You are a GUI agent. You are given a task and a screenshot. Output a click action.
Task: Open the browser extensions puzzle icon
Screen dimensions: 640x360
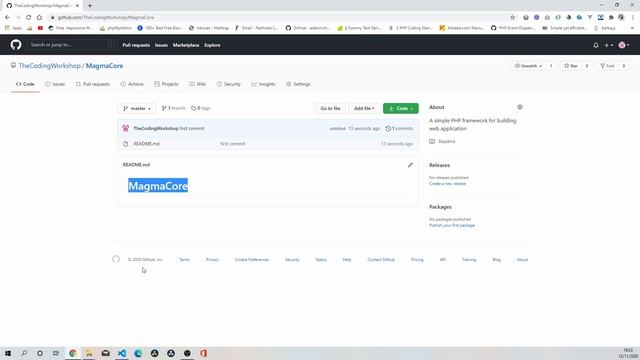point(611,18)
